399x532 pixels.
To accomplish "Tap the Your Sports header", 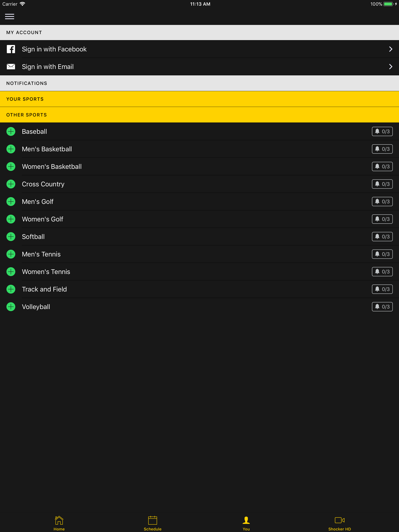I will 199,99.
